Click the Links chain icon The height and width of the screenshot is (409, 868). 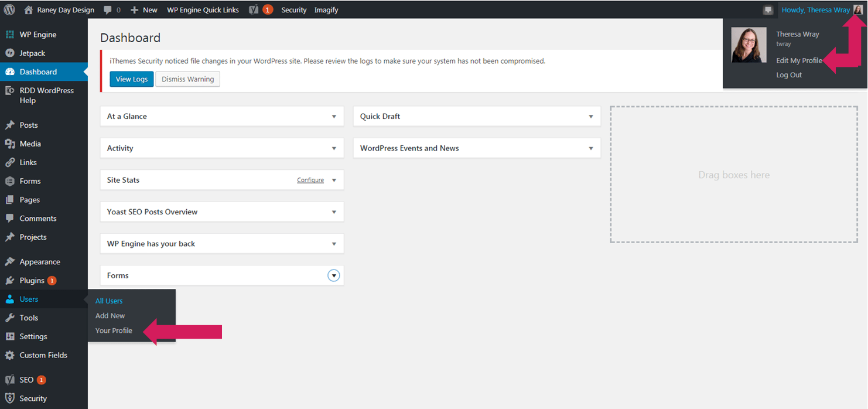click(9, 162)
